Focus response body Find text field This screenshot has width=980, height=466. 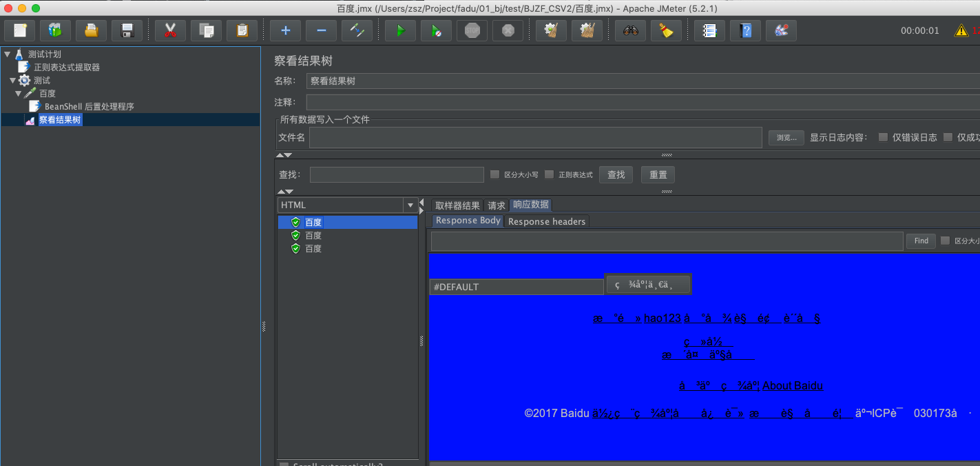click(667, 241)
